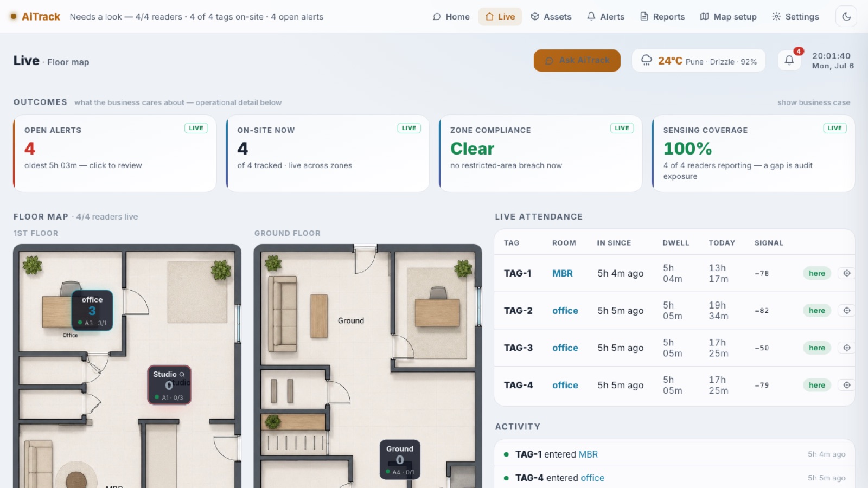Open the Zone Compliance card
The height and width of the screenshot is (488, 868).
[x=541, y=153]
